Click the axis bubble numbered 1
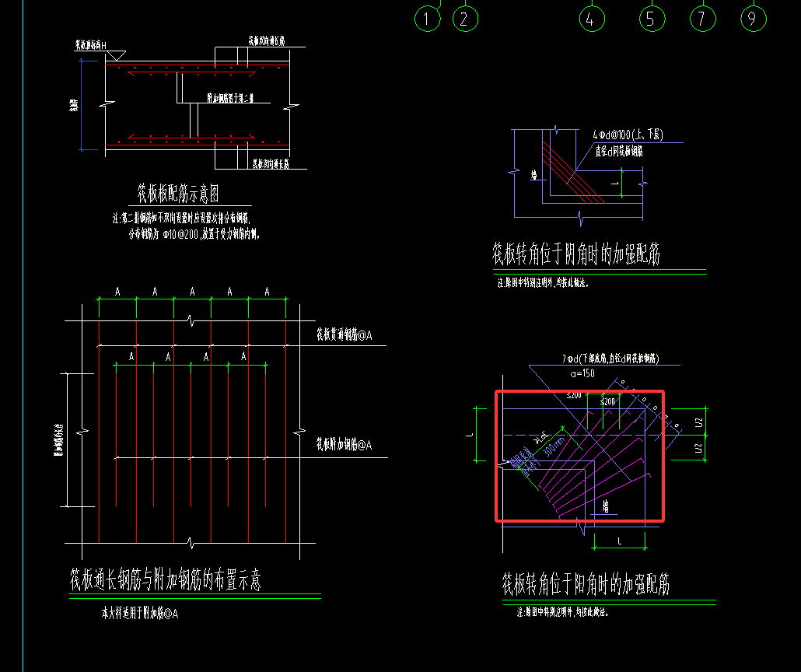 tap(428, 19)
